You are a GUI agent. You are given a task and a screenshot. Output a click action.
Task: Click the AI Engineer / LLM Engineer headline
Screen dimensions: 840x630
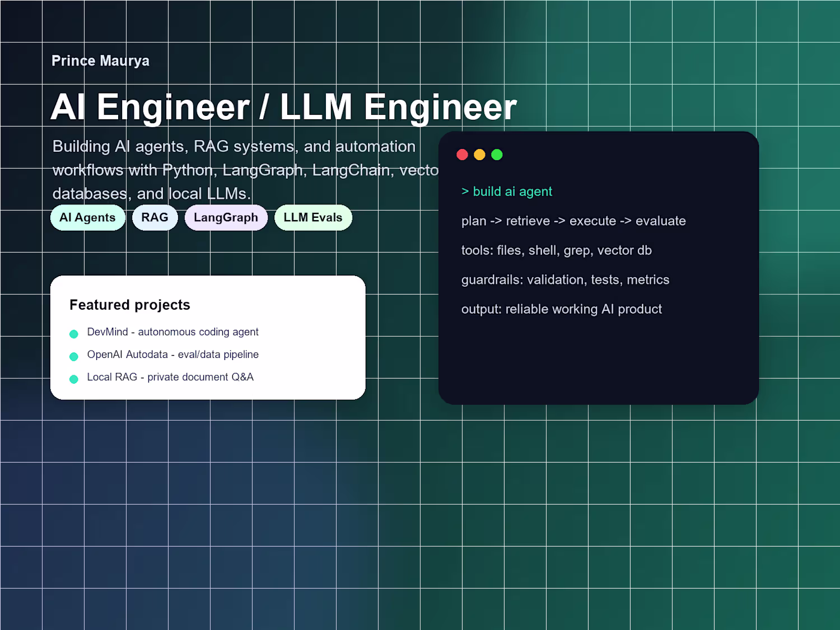point(283,107)
